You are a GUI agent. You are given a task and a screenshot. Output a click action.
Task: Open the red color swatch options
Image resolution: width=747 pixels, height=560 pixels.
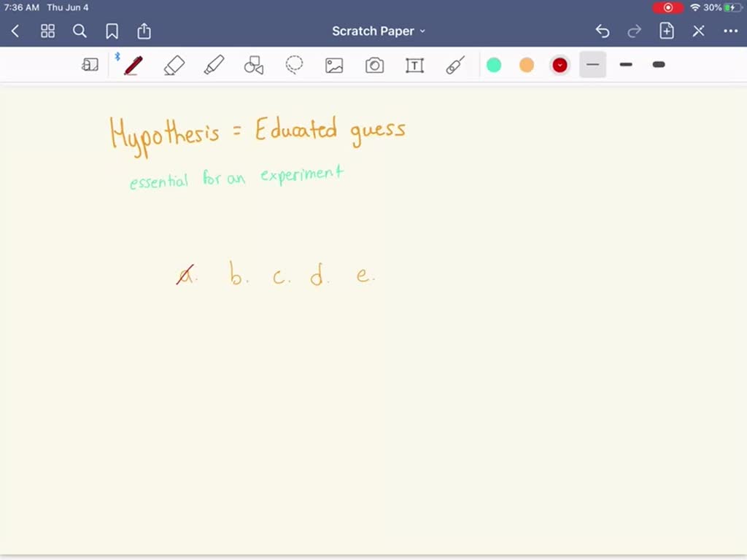pos(560,65)
